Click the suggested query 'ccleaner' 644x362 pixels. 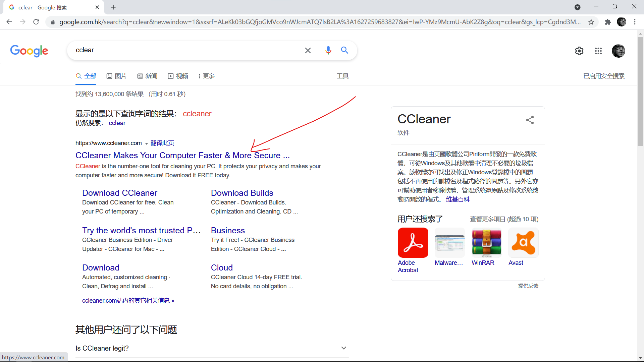(197, 114)
